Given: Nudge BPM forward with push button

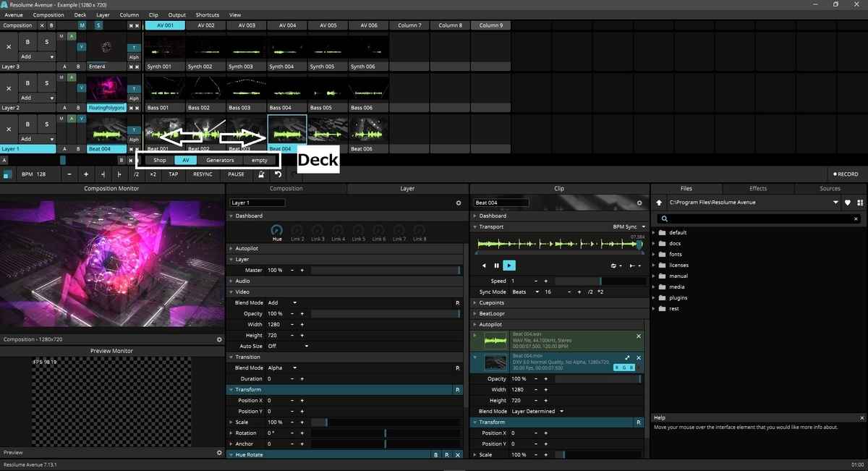Looking at the screenshot, I should pos(119,174).
